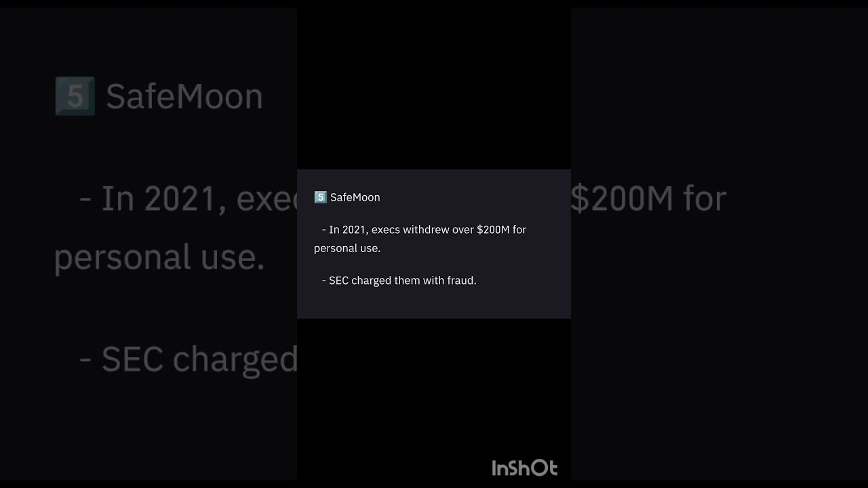Click the word 'over' in center card

(463, 230)
